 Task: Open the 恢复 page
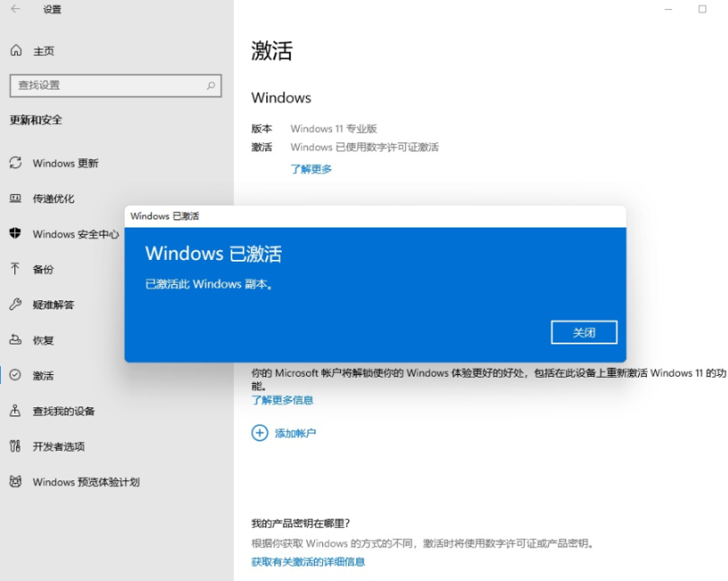[x=43, y=340]
